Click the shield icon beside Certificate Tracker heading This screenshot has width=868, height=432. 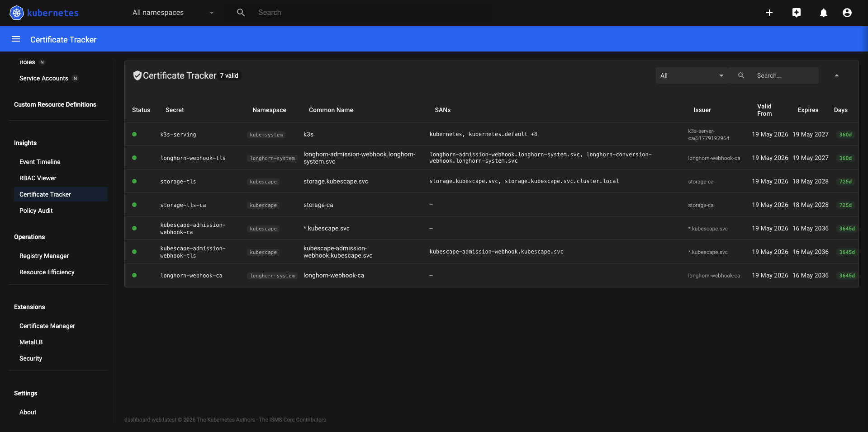pos(137,75)
